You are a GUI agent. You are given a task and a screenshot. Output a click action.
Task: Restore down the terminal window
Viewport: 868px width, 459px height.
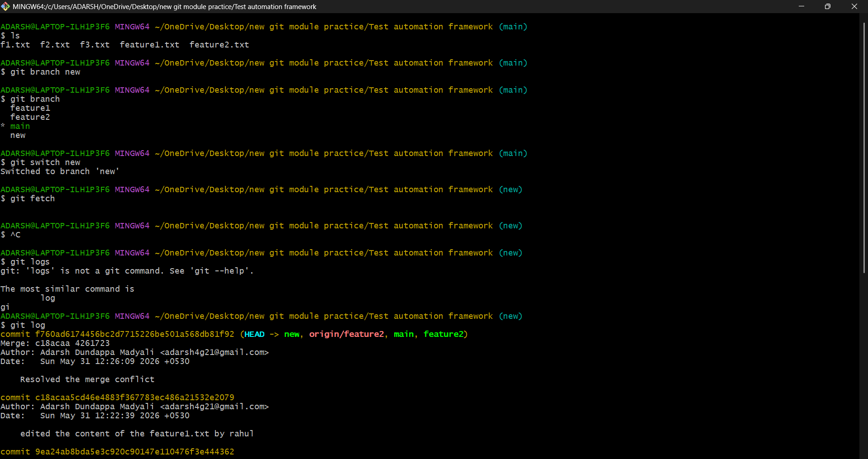tap(828, 6)
